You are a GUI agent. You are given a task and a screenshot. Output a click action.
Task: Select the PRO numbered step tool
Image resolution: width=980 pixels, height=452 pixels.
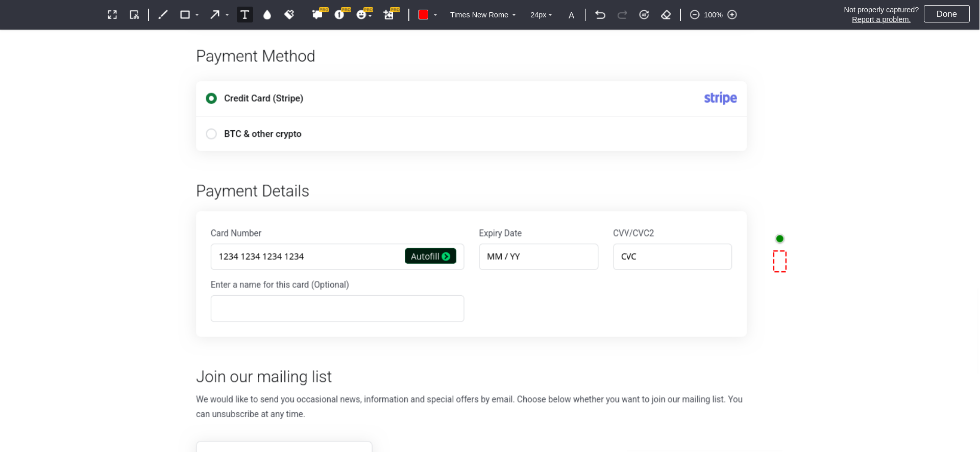341,14
